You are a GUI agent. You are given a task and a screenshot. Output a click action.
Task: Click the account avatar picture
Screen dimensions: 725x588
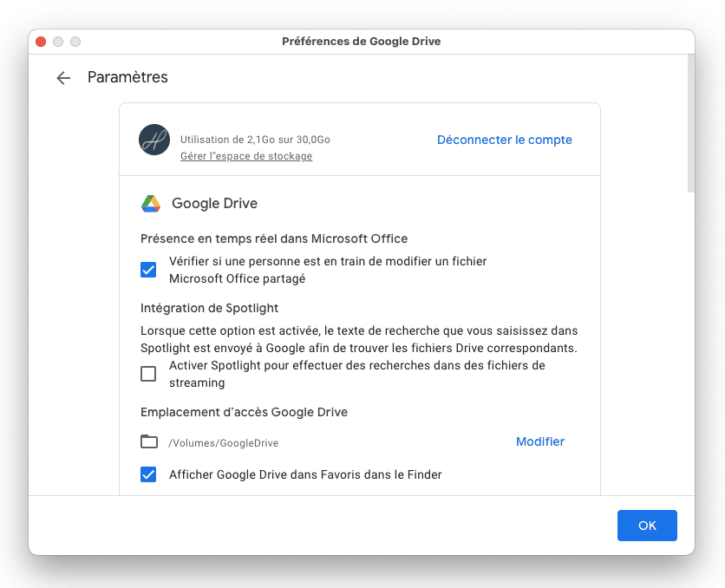(154, 140)
